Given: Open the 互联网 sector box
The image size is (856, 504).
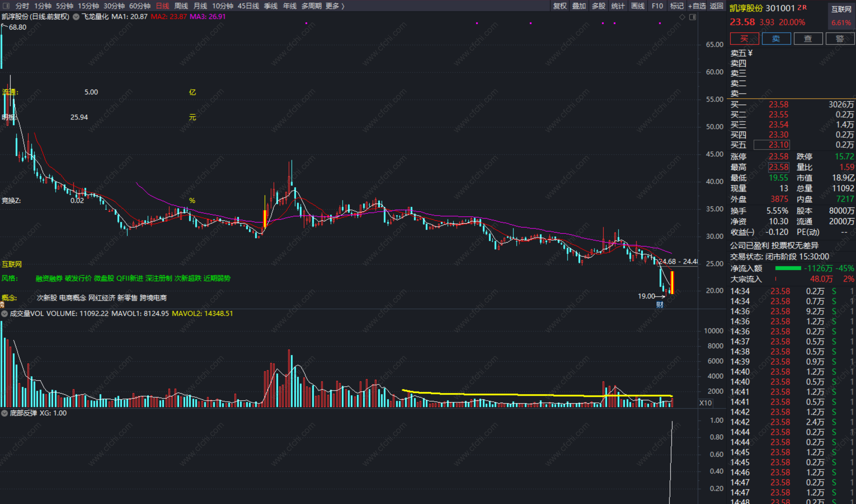Looking at the screenshot, I should pos(841,16).
